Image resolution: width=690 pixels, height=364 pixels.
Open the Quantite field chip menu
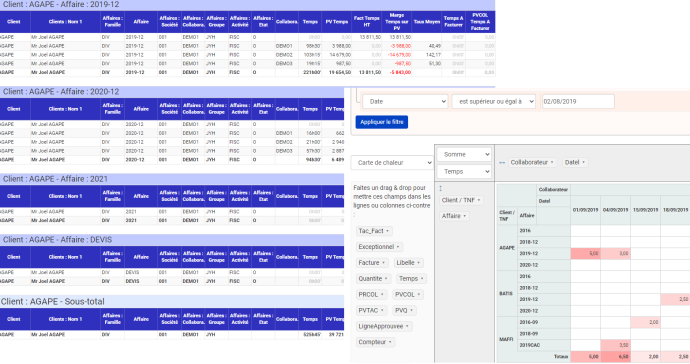tap(373, 279)
